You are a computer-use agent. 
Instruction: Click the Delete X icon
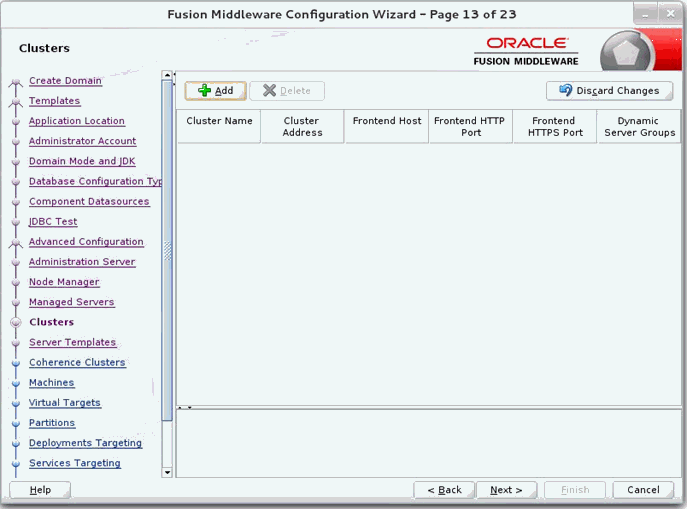[x=269, y=90]
